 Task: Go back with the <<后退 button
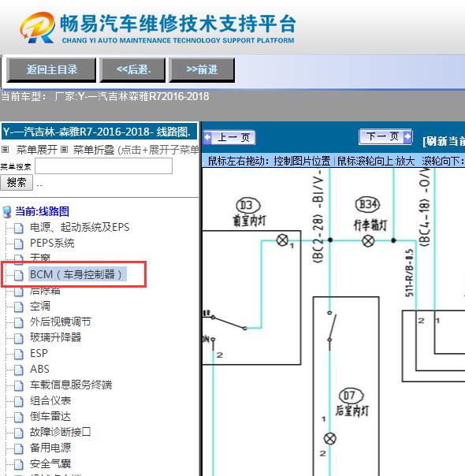(132, 70)
